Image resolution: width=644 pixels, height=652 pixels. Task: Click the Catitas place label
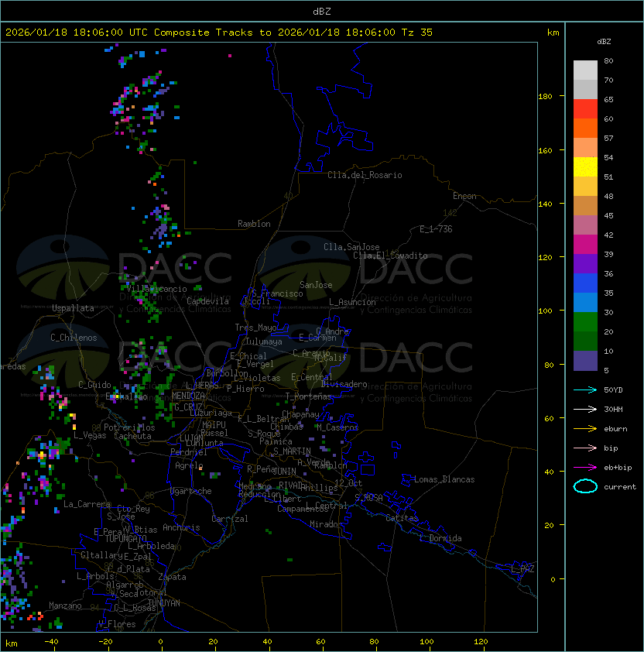(x=402, y=518)
